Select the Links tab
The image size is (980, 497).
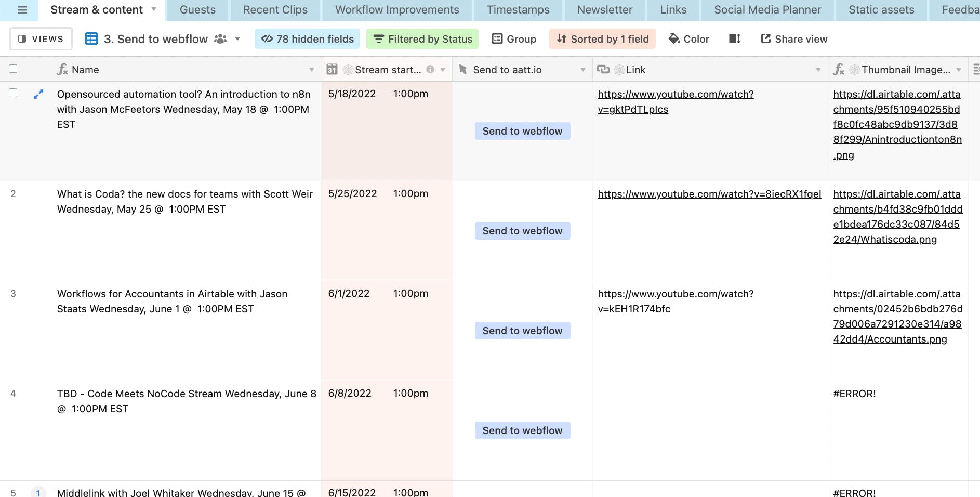point(673,10)
